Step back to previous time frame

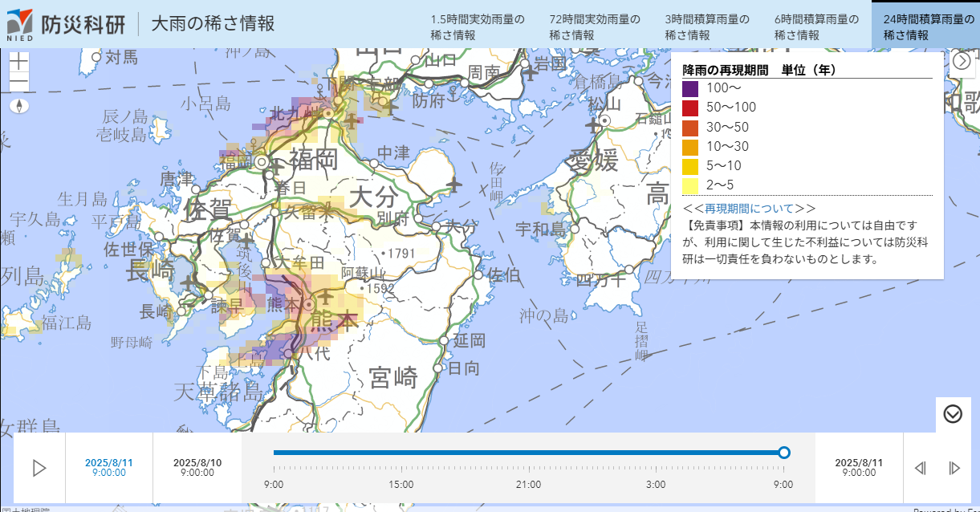(921, 468)
